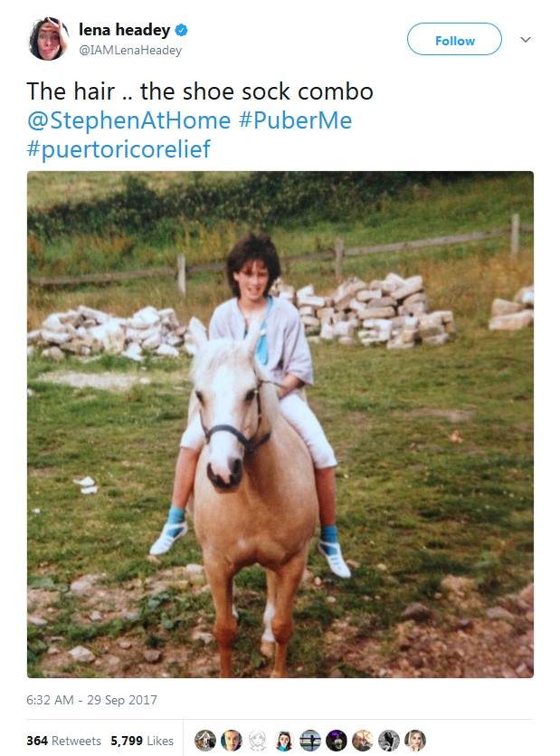Open the blonde woman liker avatar
Viewport: 560px width, 756px height.
click(x=415, y=741)
